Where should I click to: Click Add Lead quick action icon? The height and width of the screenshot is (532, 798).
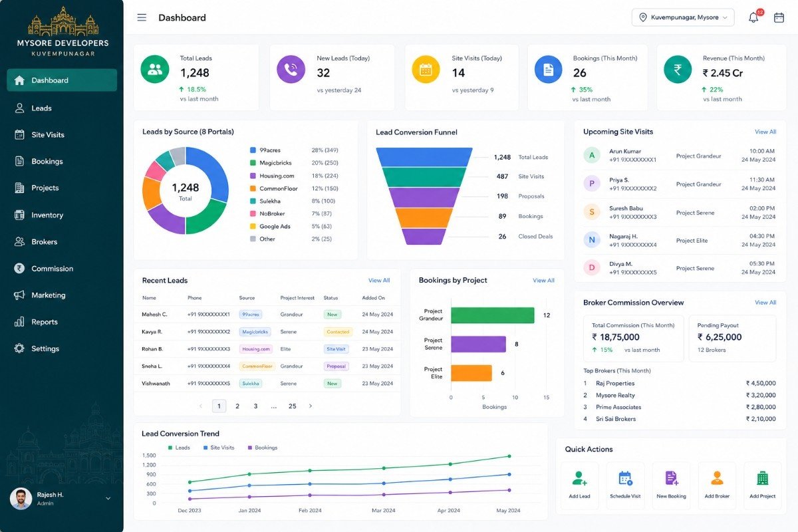pyautogui.click(x=580, y=478)
